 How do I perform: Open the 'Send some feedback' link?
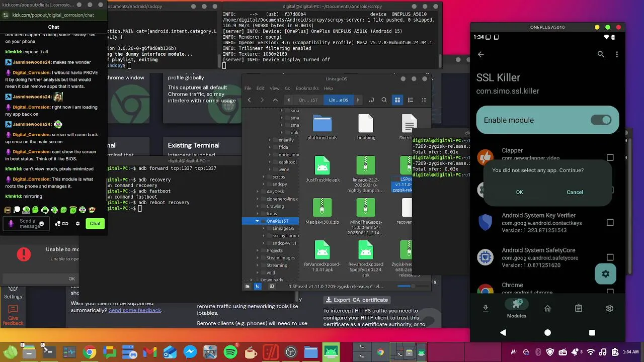[135, 310]
